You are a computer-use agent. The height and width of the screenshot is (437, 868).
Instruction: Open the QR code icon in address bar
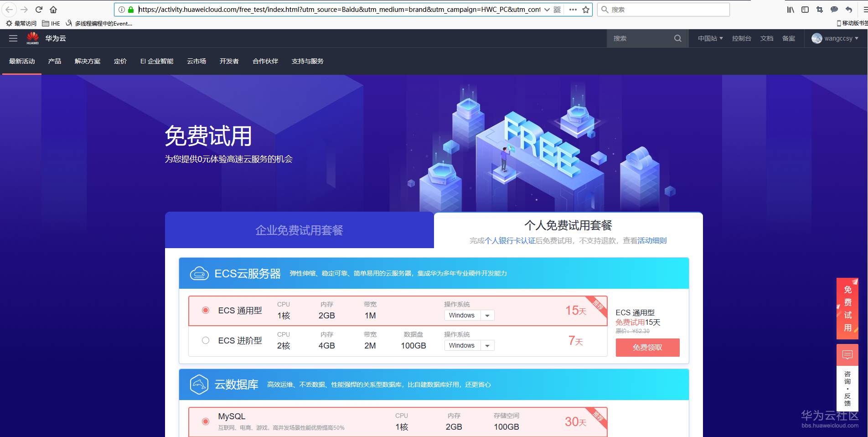tap(557, 10)
